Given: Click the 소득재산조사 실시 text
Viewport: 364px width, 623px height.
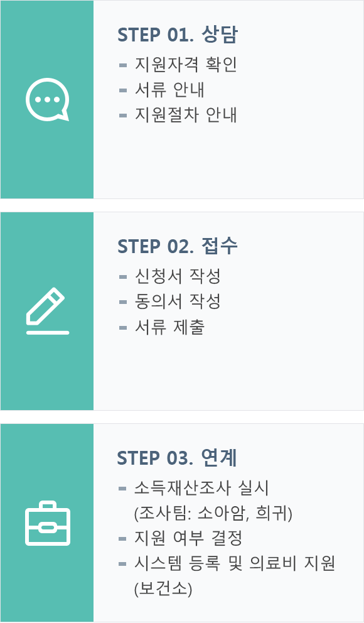Looking at the screenshot, I should tap(201, 488).
